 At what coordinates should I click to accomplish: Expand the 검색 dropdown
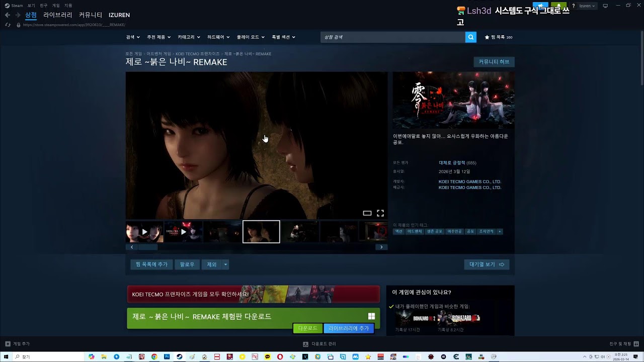pyautogui.click(x=133, y=37)
